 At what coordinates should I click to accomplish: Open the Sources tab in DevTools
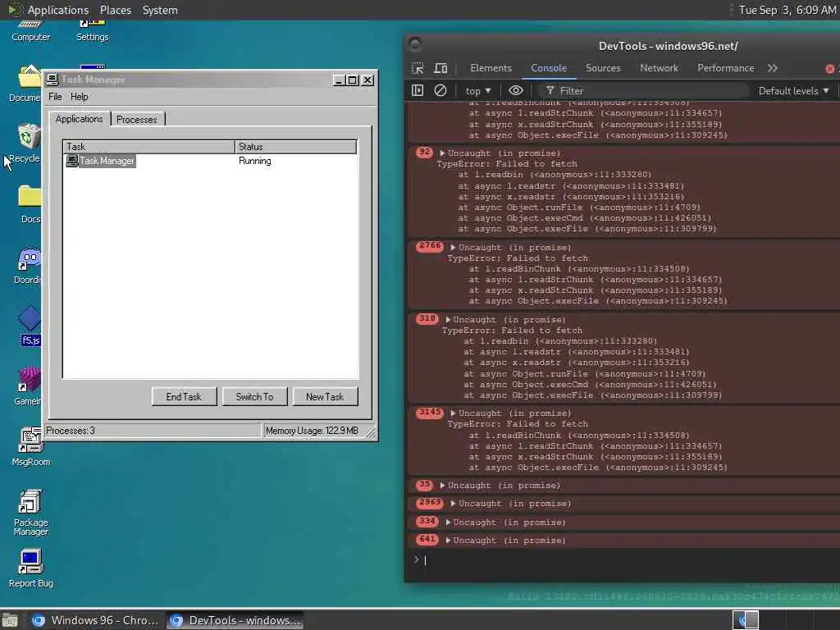click(603, 68)
